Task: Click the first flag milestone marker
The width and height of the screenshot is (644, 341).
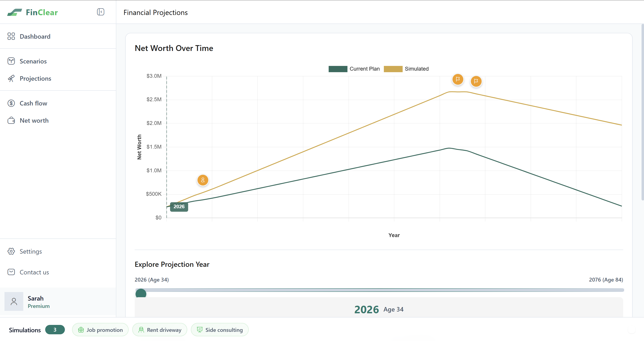Action: pyautogui.click(x=458, y=80)
